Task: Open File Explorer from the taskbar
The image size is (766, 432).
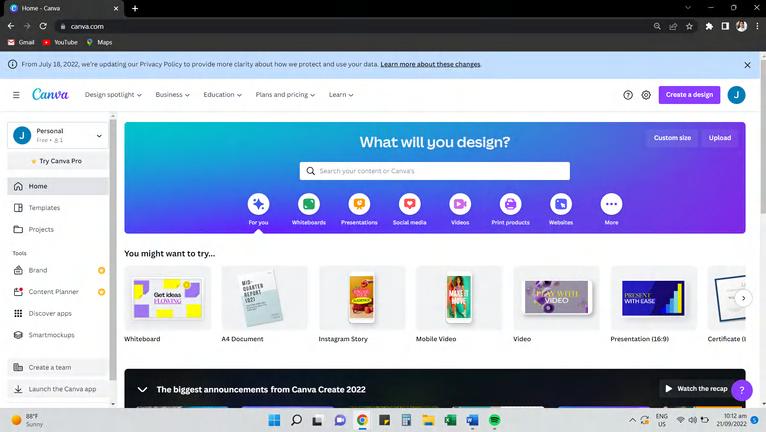Action: click(x=428, y=420)
